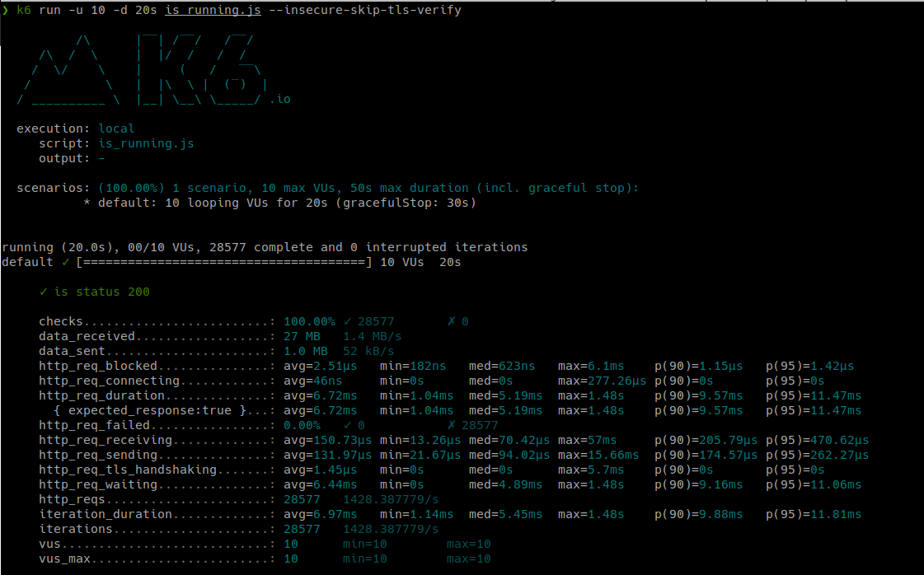
Task: Click the checks value '100.00%'
Action: tap(309, 321)
